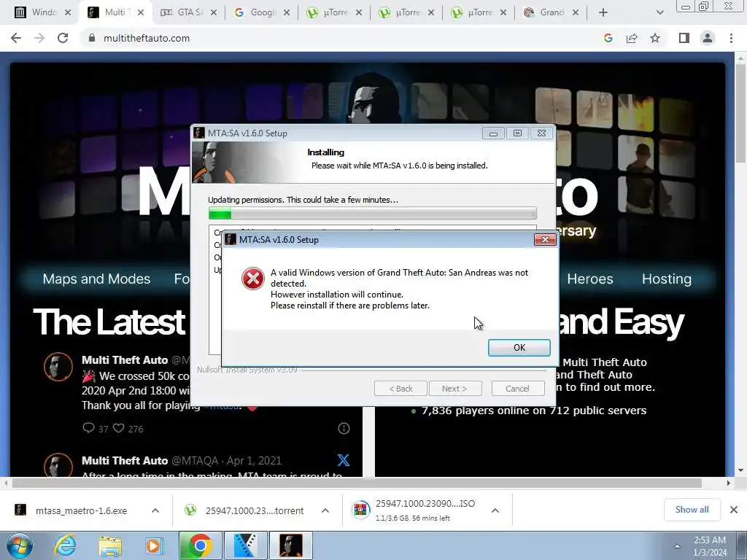Show hidden system tray icons

677,546
